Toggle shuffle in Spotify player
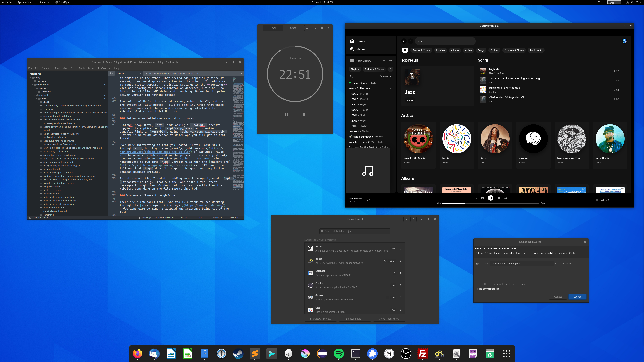Screen dimensions: 644x362 pos(476,198)
